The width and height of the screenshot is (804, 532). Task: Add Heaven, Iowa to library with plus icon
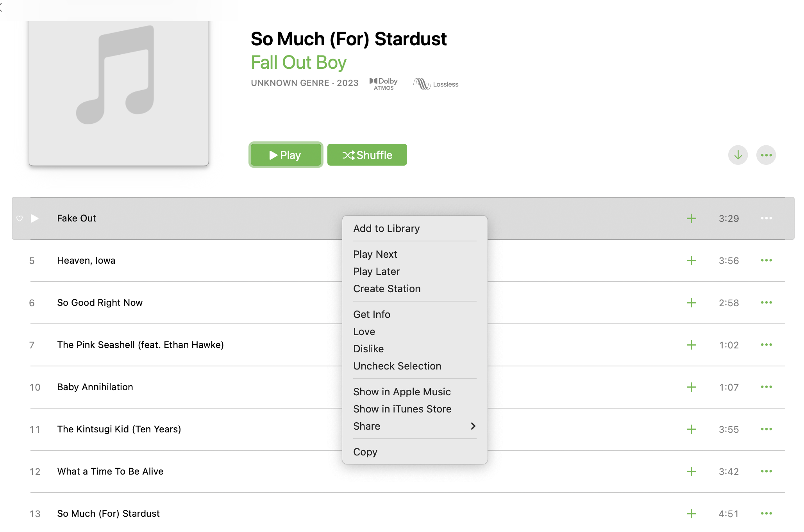pyautogui.click(x=691, y=261)
